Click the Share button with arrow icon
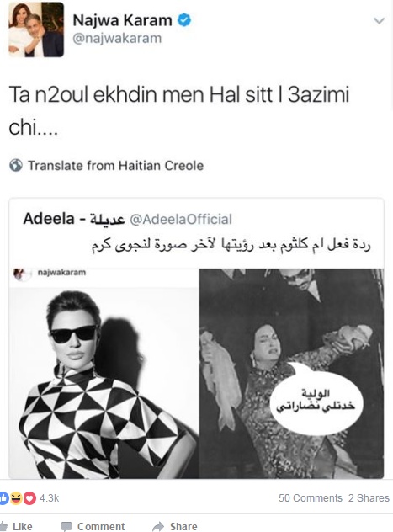393x532 pixels. pos(175,526)
